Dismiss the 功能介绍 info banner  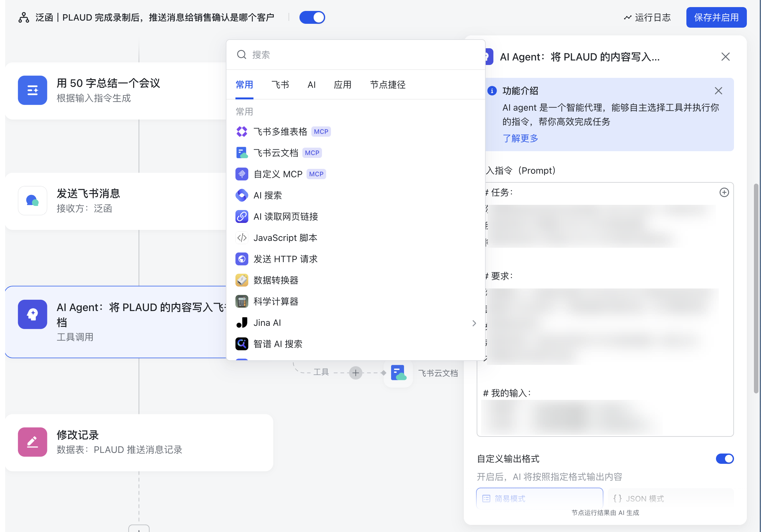[718, 91]
